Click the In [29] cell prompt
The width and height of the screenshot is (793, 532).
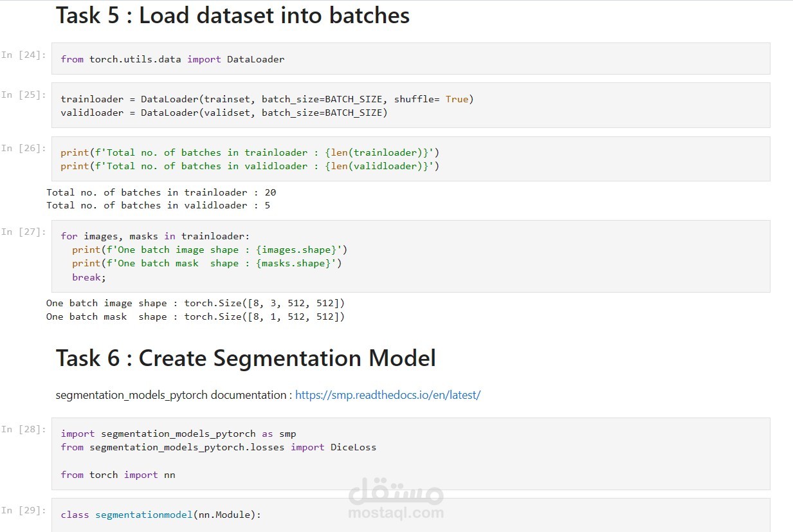[x=24, y=510]
